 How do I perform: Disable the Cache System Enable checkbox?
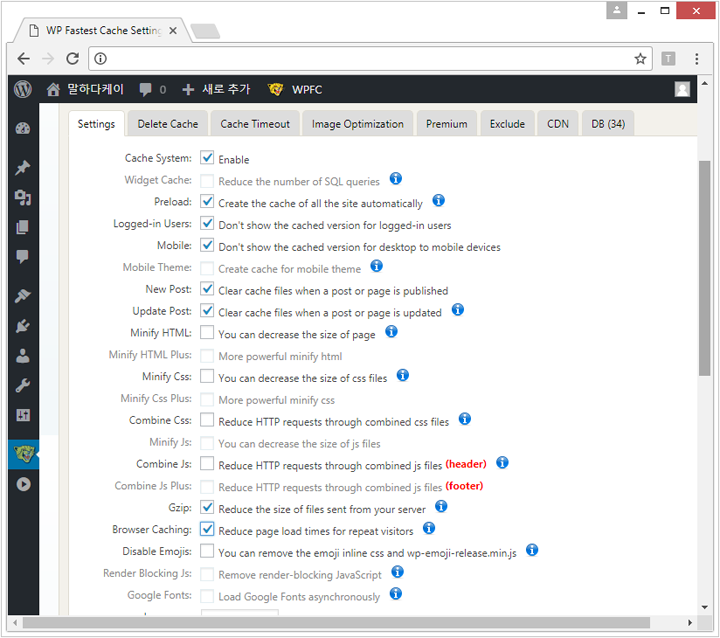click(x=207, y=158)
